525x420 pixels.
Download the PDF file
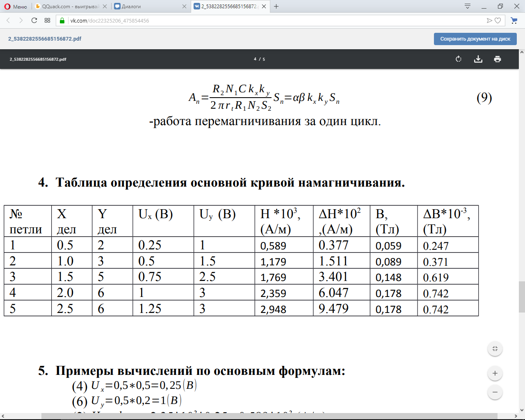pos(478,59)
